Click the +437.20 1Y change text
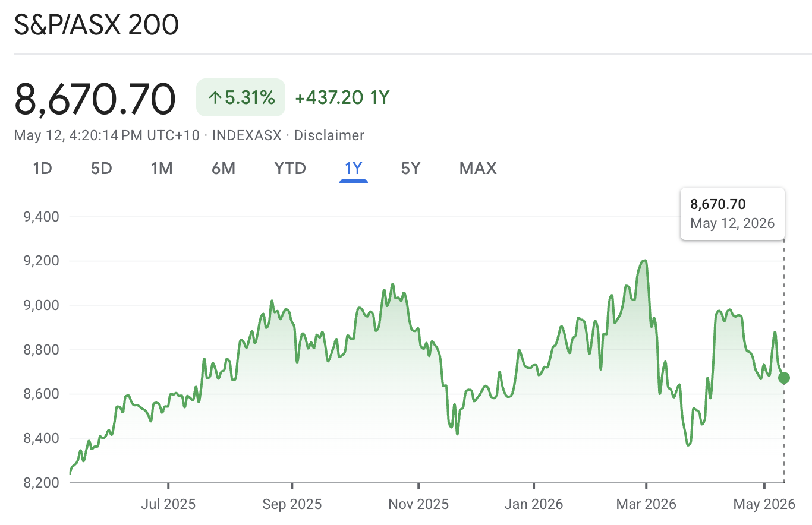 coord(342,97)
